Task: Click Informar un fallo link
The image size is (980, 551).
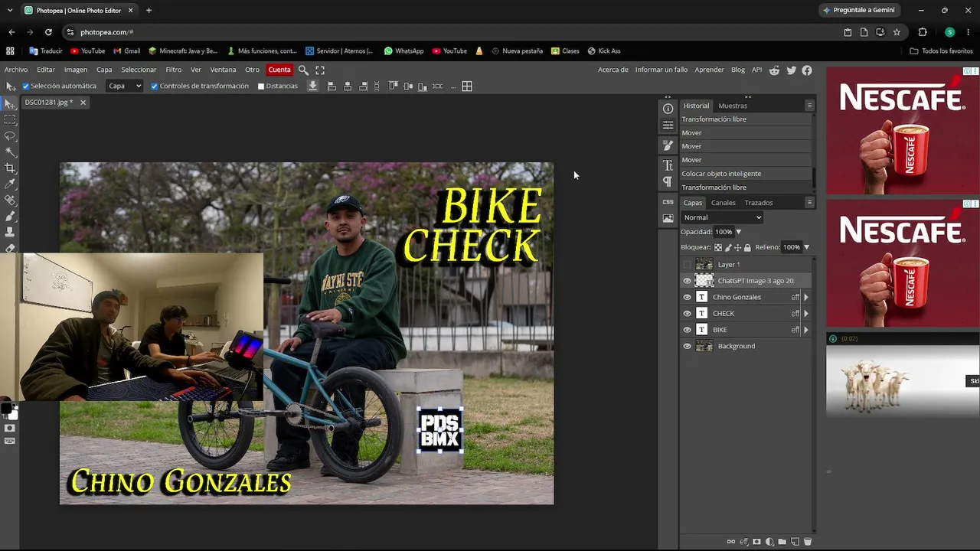Action: point(661,70)
